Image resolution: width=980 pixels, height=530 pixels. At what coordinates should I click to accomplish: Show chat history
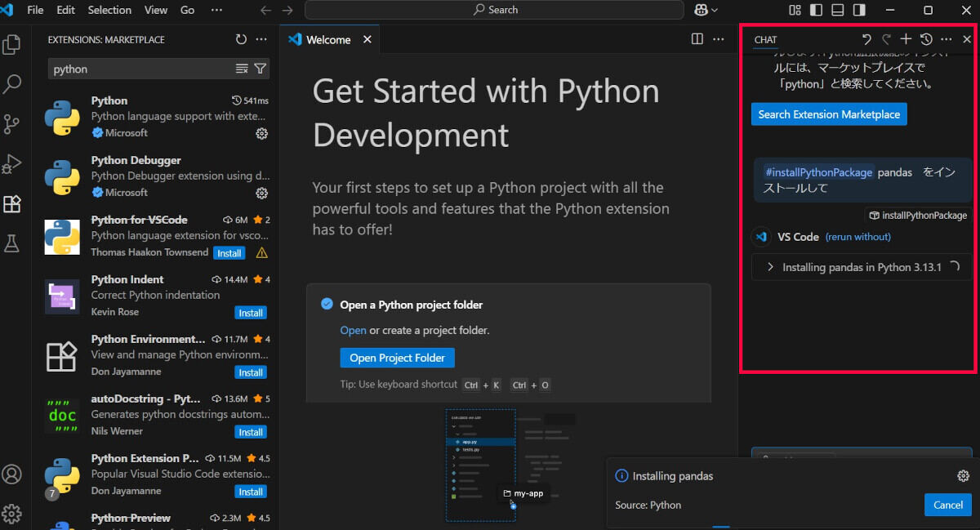(x=926, y=39)
